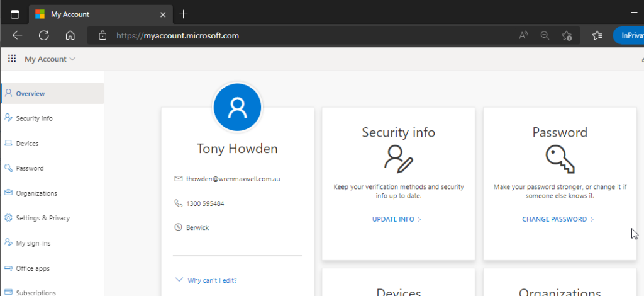Click the Devices card heading
This screenshot has height=296, width=644.
coord(398,292)
